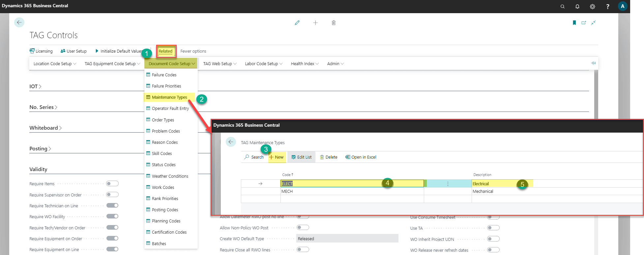Select Maintenance Types from the menu
This screenshot has height=255, width=644.
[x=171, y=97]
